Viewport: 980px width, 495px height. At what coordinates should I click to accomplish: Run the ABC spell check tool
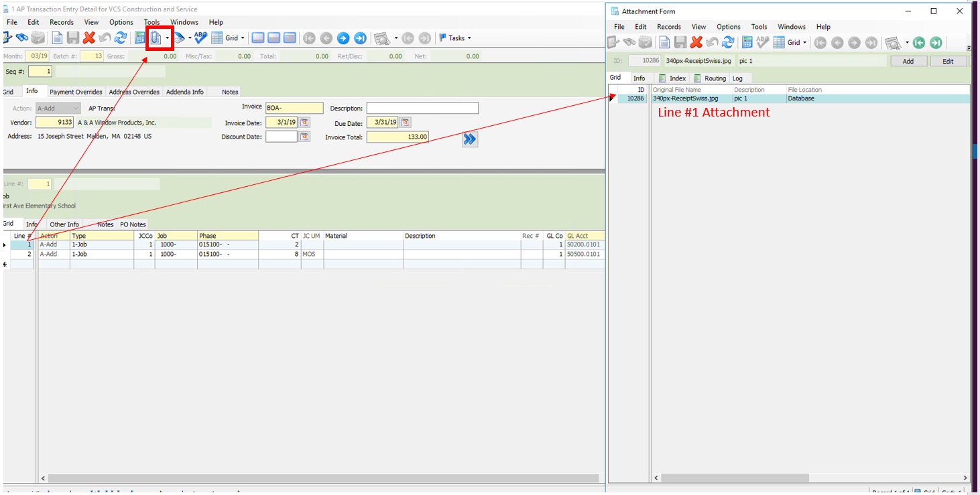[199, 37]
